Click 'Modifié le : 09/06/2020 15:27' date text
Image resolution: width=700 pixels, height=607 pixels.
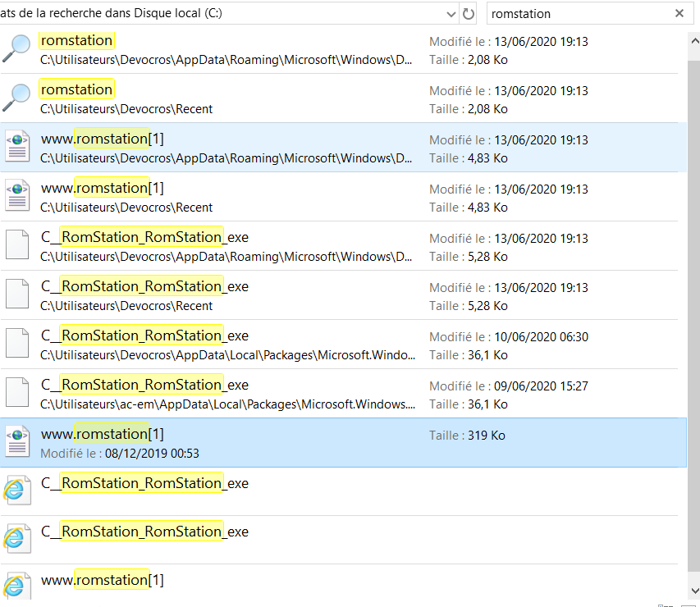coord(509,386)
